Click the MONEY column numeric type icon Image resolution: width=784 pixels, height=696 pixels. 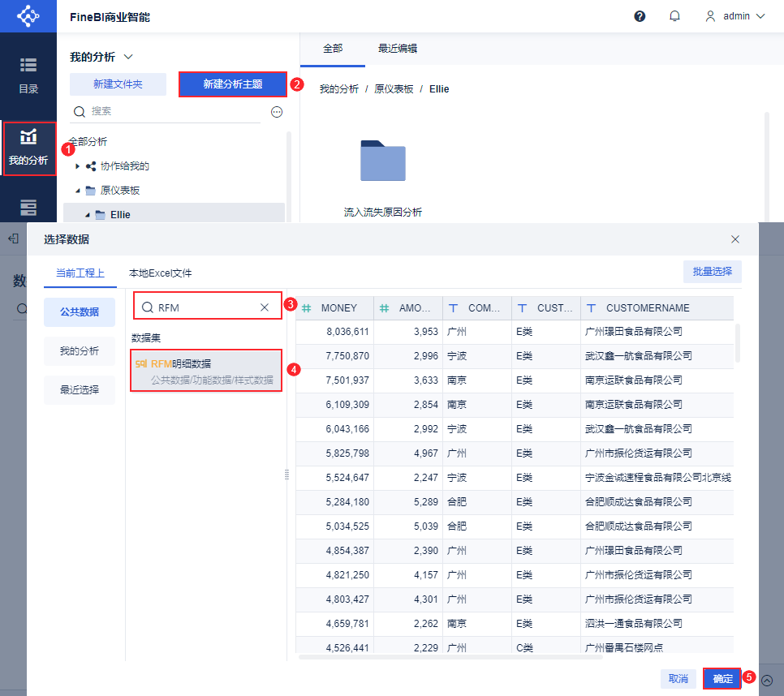(x=306, y=308)
